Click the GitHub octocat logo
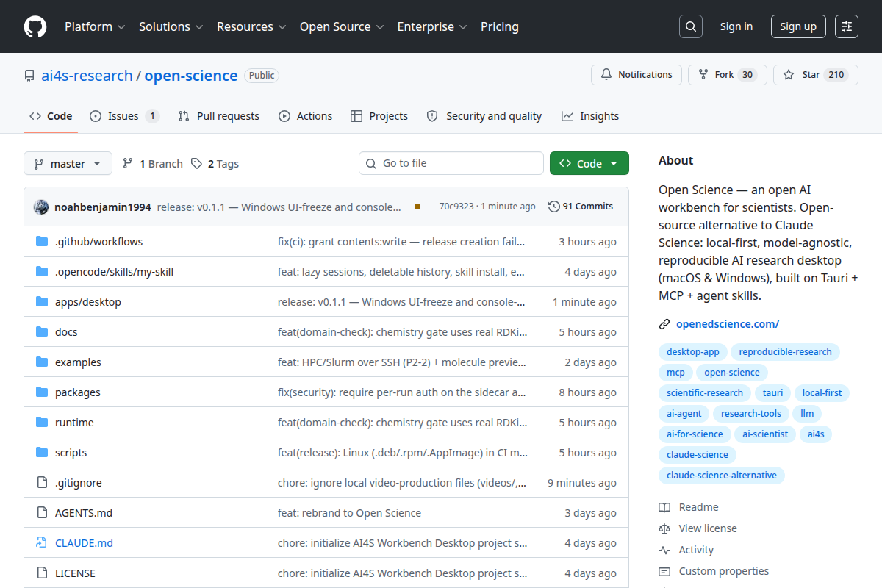 (35, 26)
